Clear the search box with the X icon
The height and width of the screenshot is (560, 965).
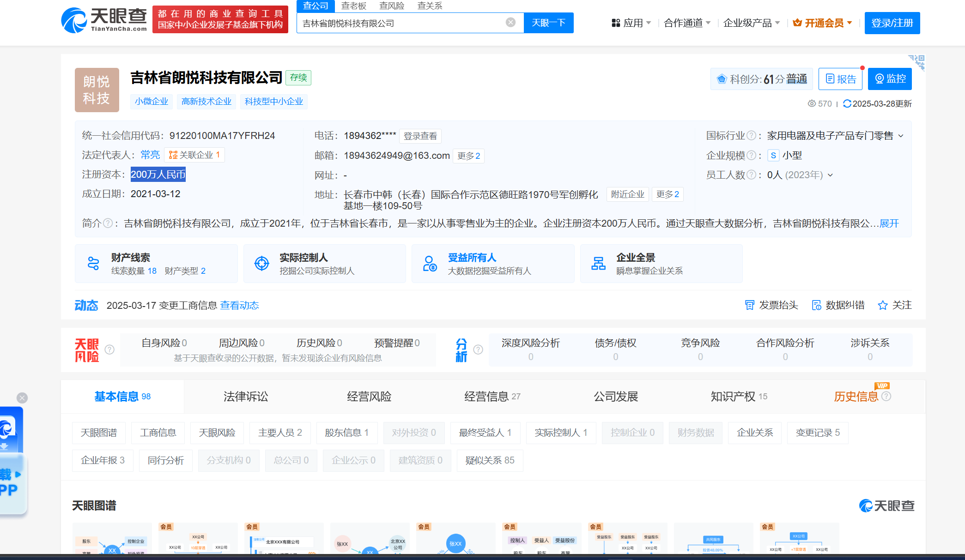[x=510, y=22]
